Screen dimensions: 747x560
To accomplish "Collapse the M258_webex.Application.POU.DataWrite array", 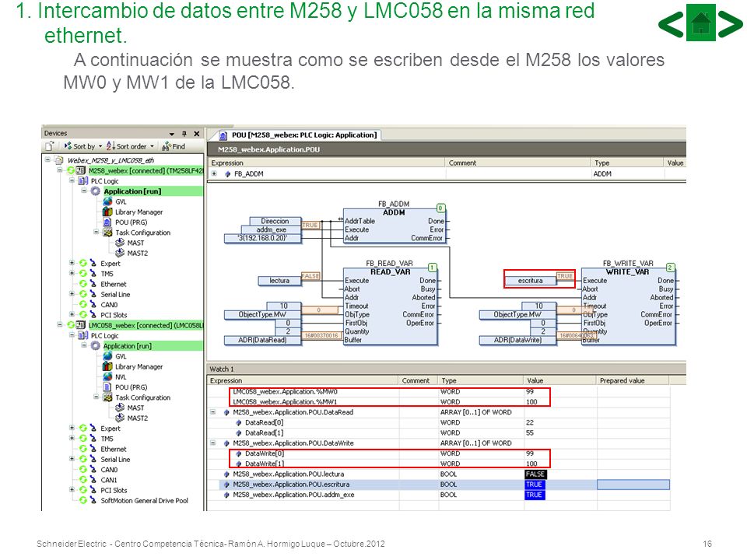I will (x=213, y=443).
